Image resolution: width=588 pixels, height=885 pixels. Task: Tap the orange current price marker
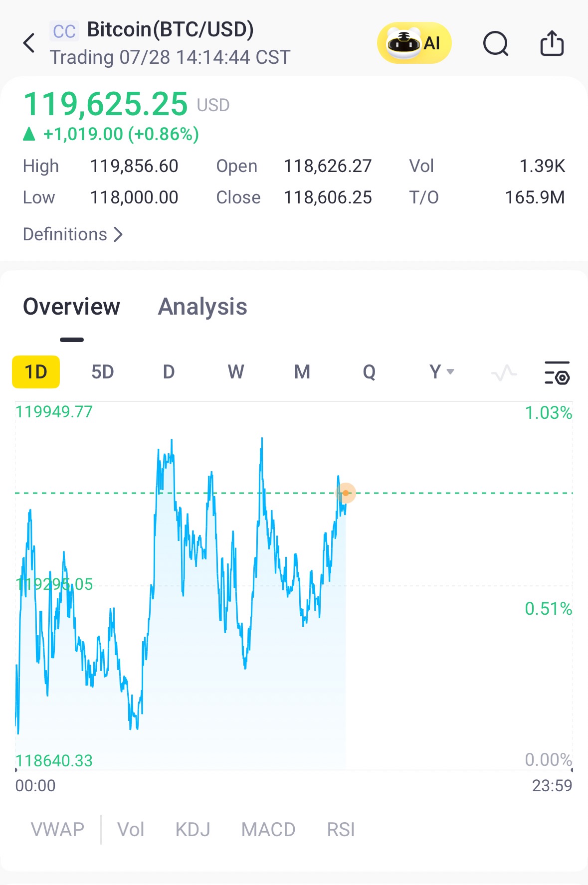point(346,493)
